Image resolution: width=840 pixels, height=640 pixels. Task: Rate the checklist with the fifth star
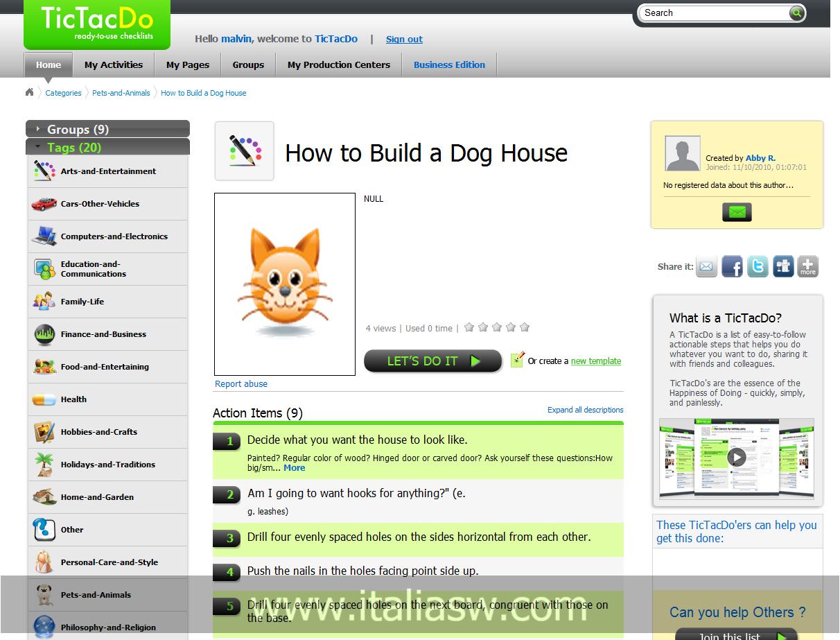click(x=525, y=327)
